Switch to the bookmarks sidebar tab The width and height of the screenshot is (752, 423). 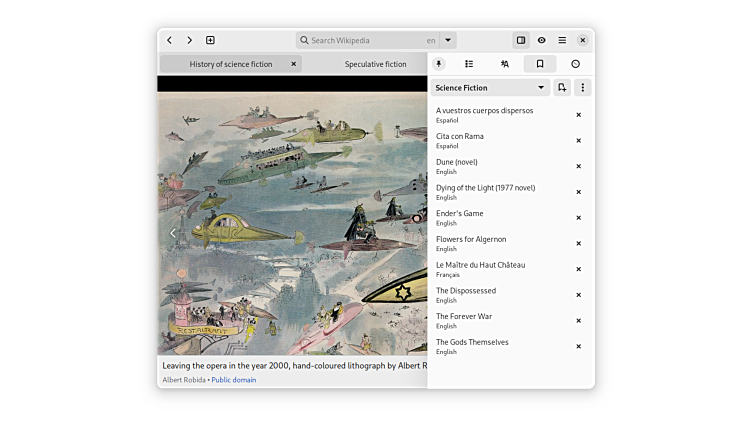click(x=540, y=64)
